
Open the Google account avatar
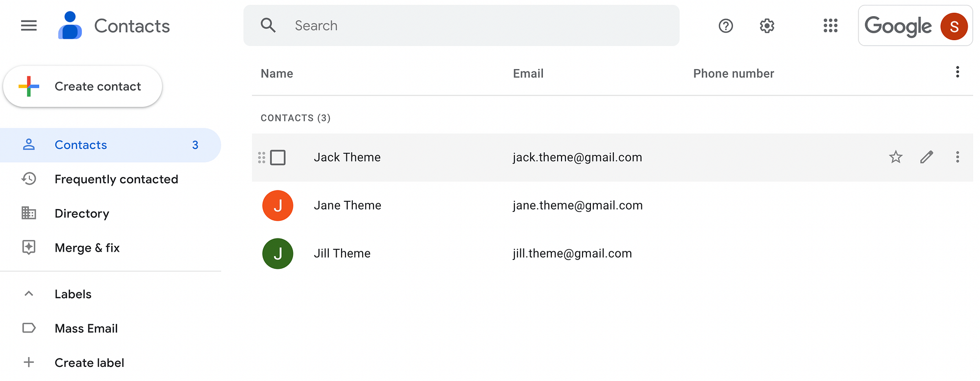[953, 26]
